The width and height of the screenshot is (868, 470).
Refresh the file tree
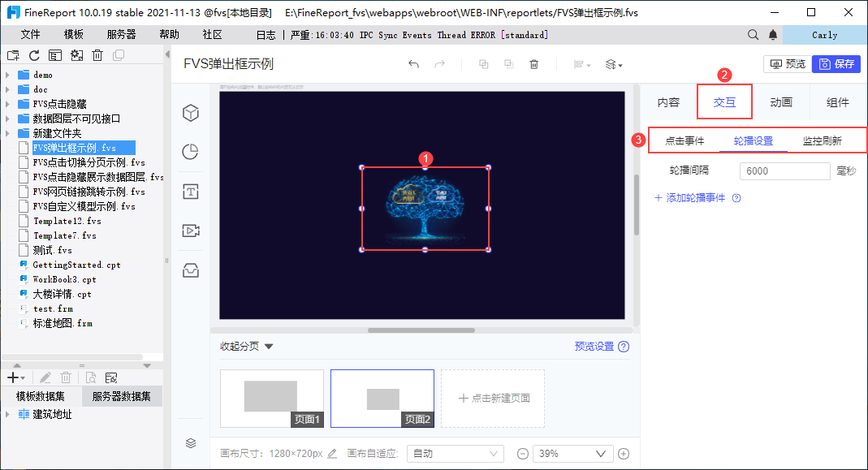(34, 55)
